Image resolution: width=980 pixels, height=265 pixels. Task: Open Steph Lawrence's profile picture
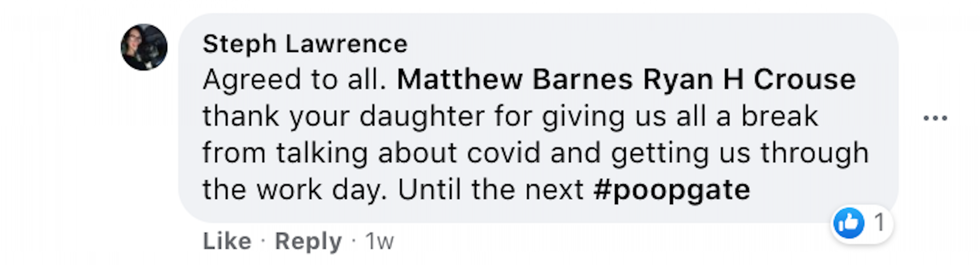click(x=144, y=47)
